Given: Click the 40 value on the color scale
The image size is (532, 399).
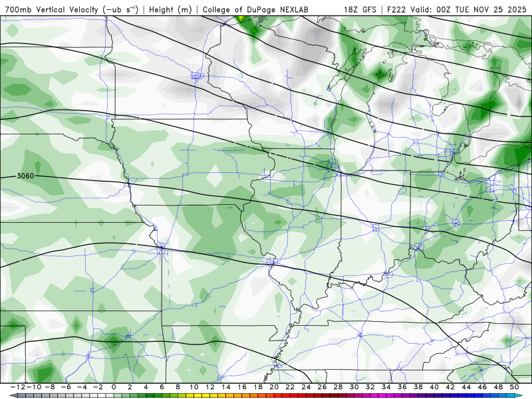Looking at the screenshot, I should [434, 387].
